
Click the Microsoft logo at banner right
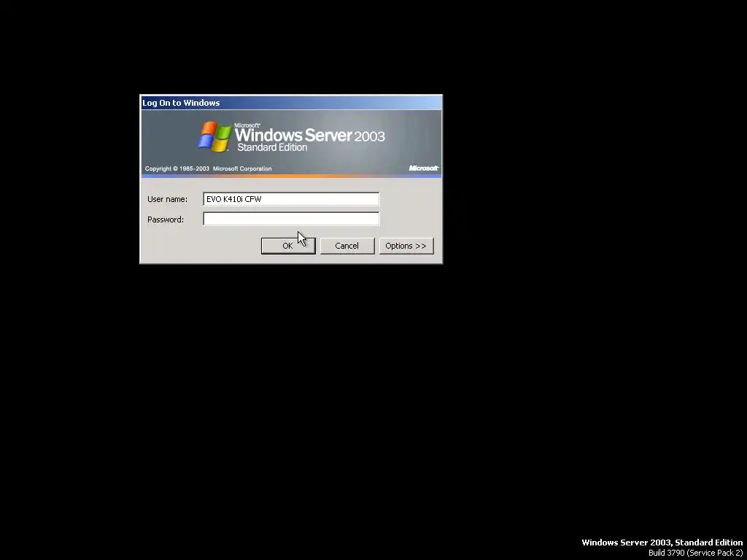424,168
